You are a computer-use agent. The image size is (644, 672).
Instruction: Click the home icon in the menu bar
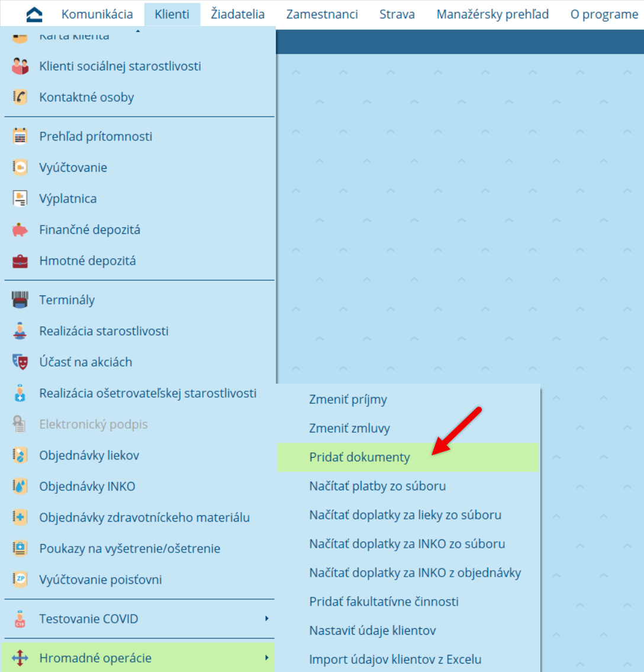click(34, 15)
